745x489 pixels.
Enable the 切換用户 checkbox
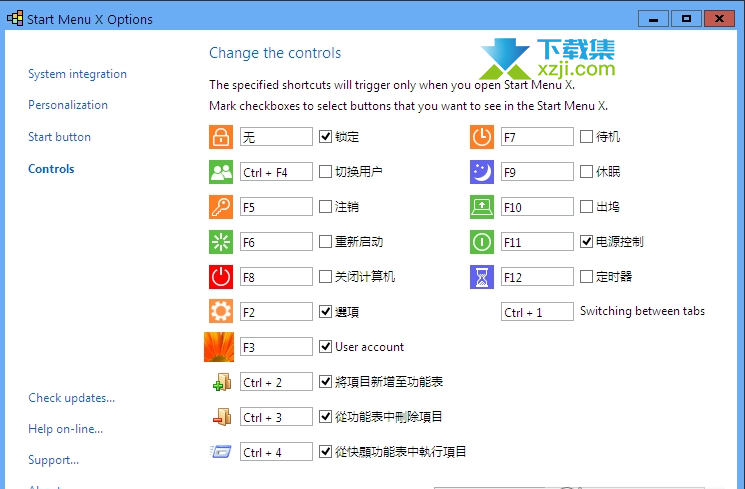point(325,172)
